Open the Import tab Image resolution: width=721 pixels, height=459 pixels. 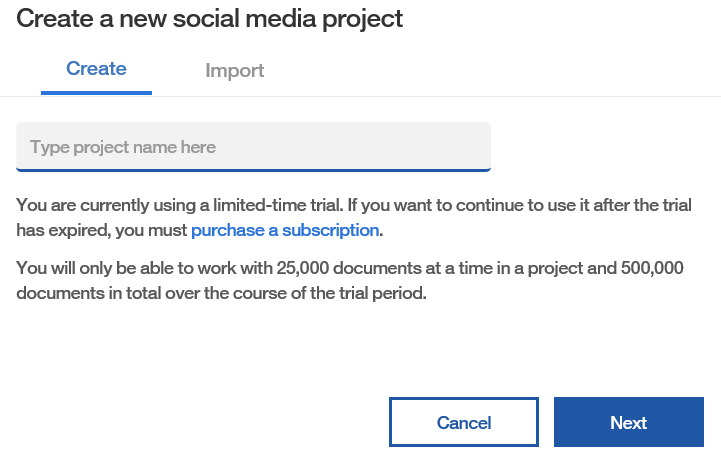coord(234,71)
